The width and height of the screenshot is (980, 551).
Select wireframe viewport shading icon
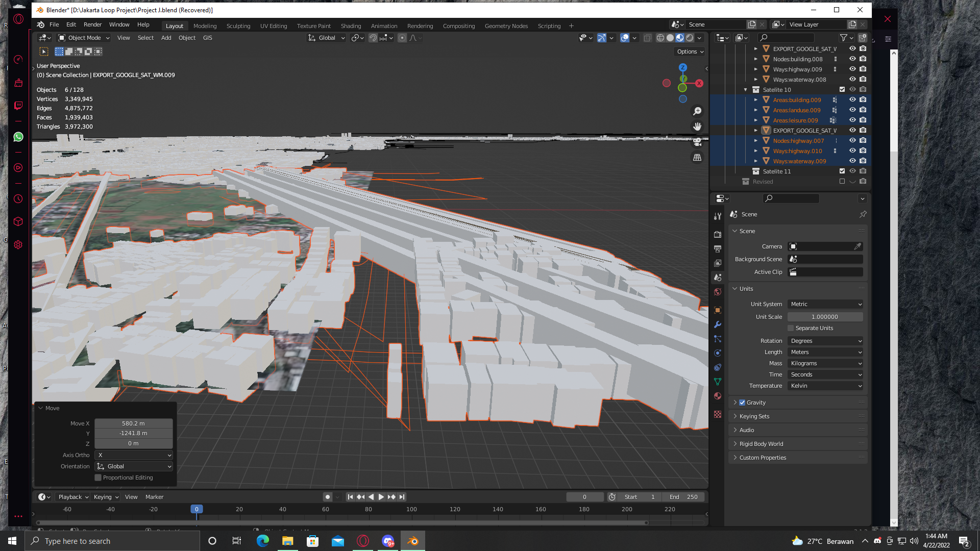[660, 38]
